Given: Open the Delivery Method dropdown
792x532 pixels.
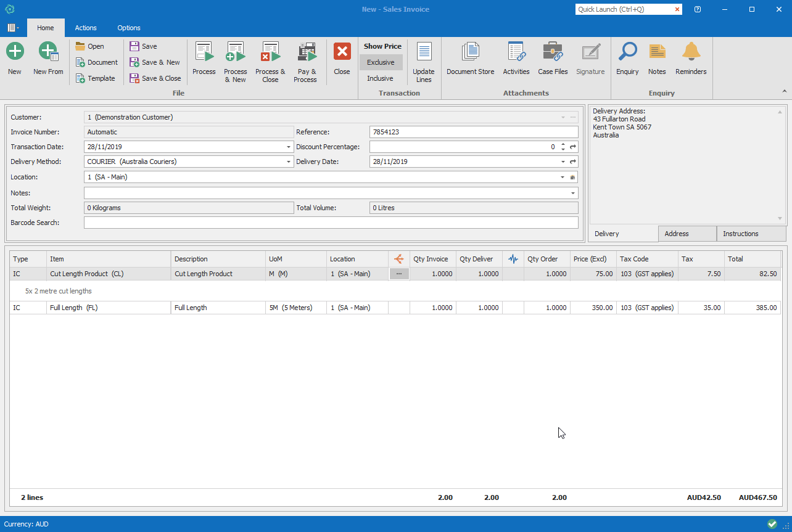Looking at the screenshot, I should 289,162.
